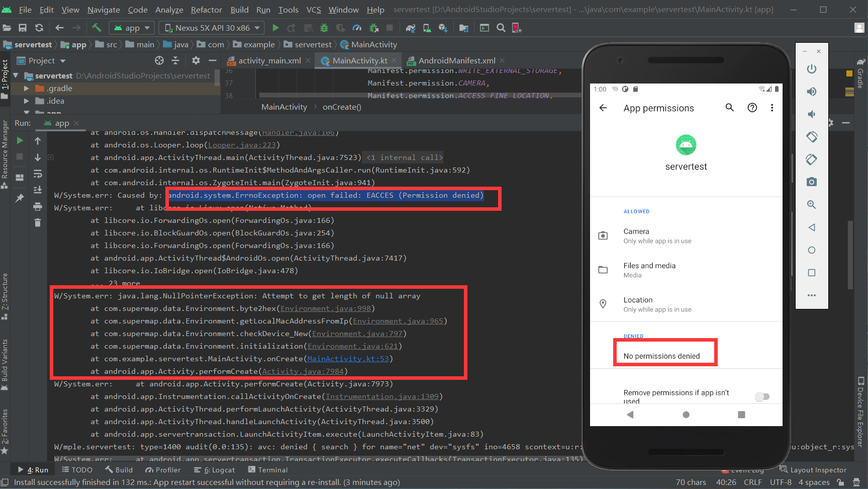Viewport: 868px width, 489px height.
Task: Open the Profiler tool window tab
Action: point(163,470)
